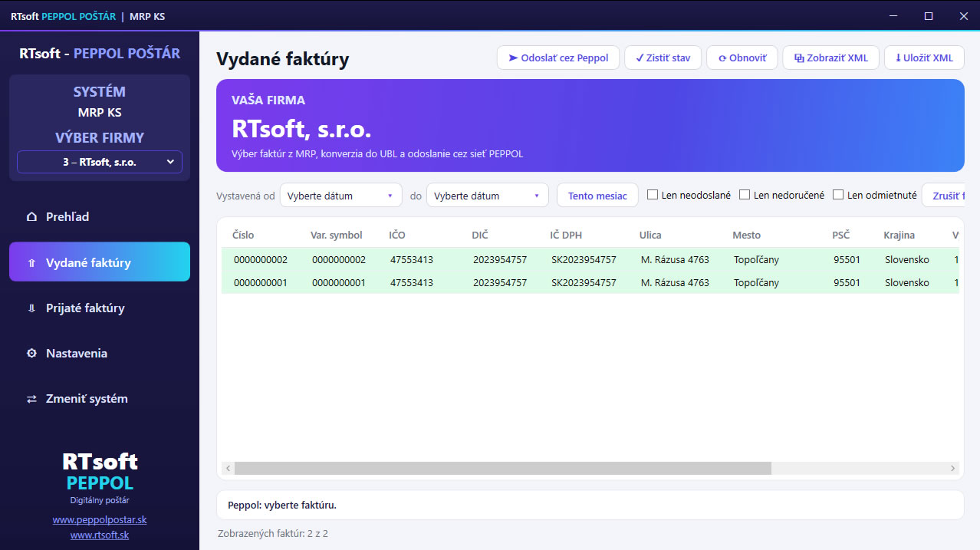Open the Nastavenia settings page
The image size is (980, 550).
pos(100,354)
